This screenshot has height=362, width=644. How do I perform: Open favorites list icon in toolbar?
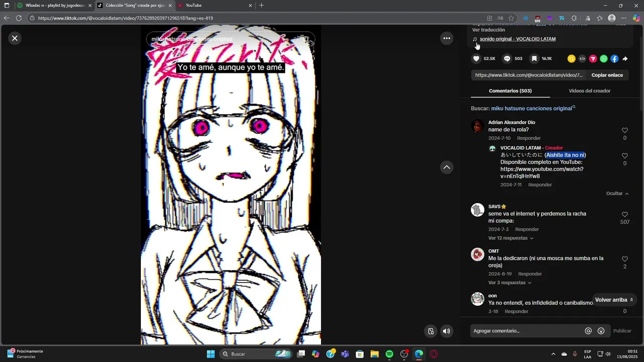[x=600, y=18]
